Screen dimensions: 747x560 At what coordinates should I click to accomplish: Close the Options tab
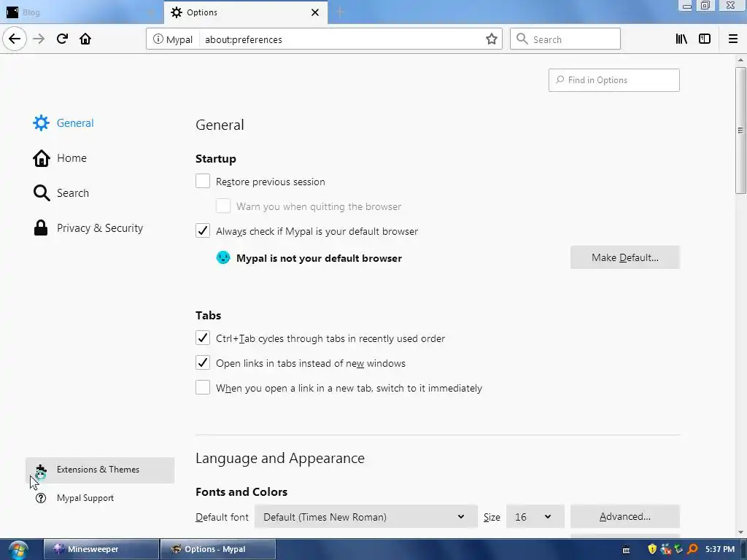[x=315, y=12]
